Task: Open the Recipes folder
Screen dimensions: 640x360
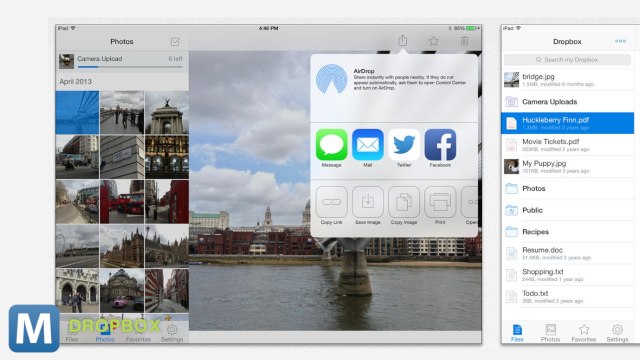Action: [x=567, y=232]
